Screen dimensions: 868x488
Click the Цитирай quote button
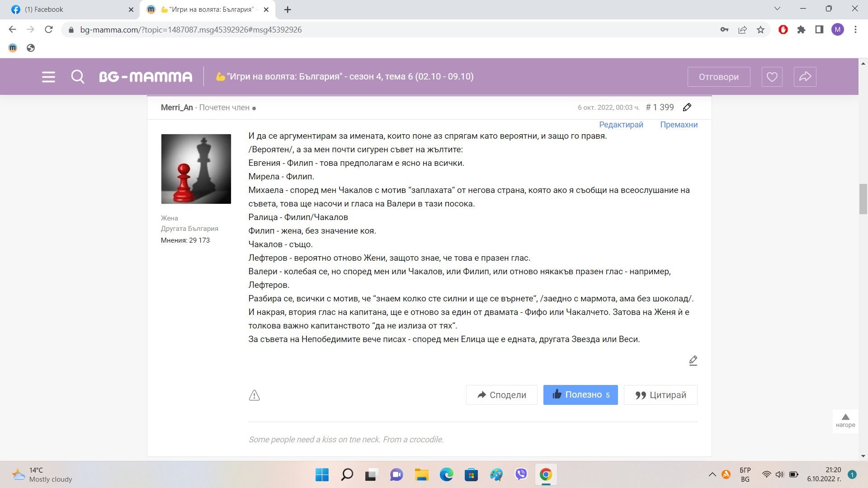point(660,395)
